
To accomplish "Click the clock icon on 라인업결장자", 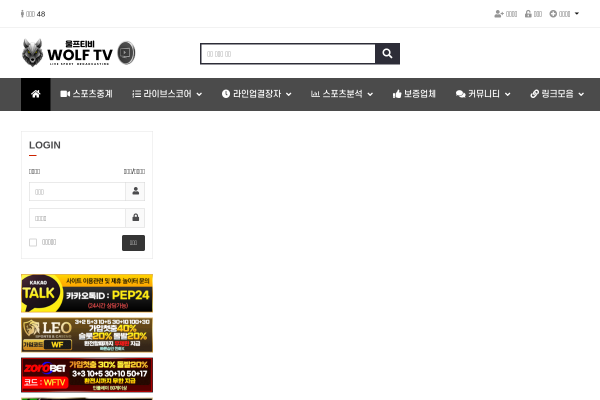I will coord(226,94).
